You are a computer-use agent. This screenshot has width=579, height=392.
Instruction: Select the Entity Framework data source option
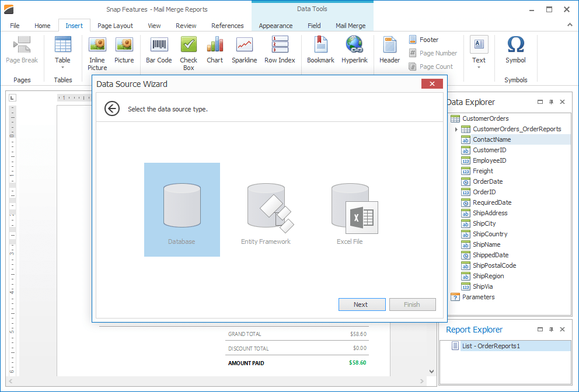click(x=266, y=209)
